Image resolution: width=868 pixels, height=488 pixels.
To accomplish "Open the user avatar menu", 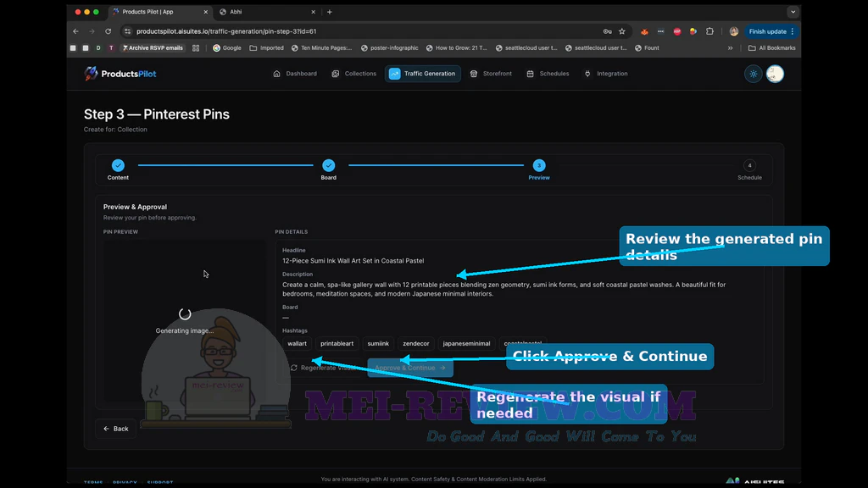I will (775, 74).
